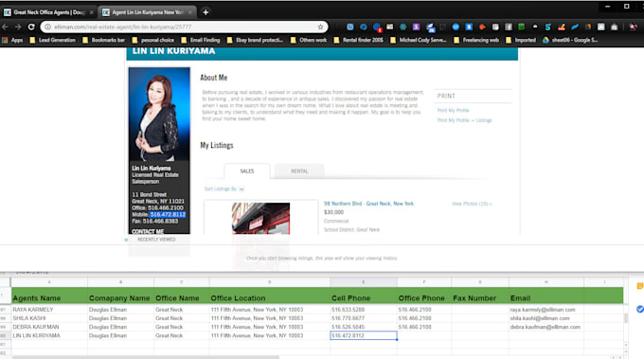Go forward with the browser forward arrow
Screen dimensions: 644x359
18,27
